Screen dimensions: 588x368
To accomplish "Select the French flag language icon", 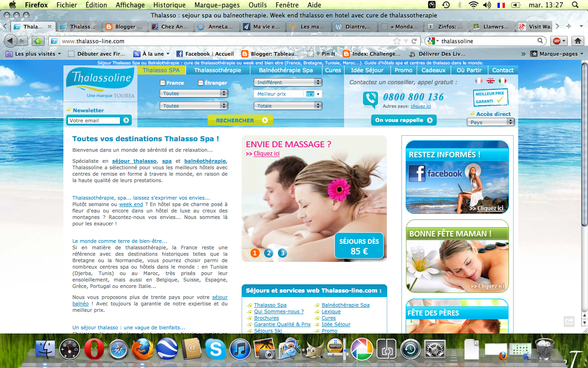I will tap(479, 80).
